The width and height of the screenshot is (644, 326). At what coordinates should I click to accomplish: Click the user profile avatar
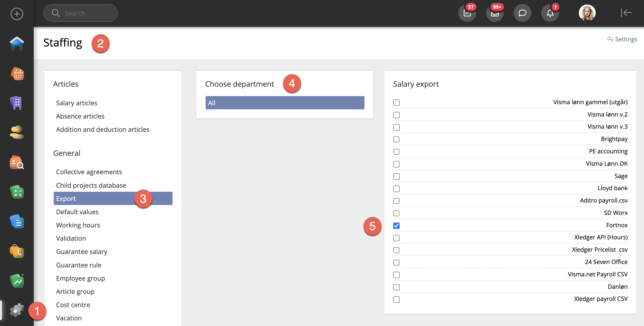pyautogui.click(x=587, y=13)
